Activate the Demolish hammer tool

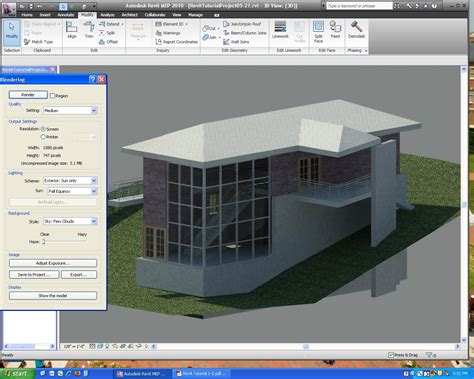(356, 30)
